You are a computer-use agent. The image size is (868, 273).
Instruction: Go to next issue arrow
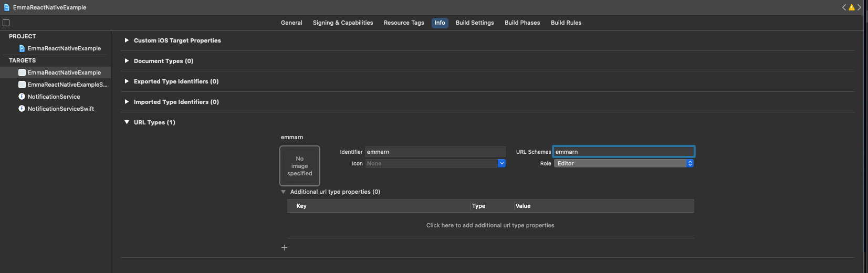pos(859,7)
